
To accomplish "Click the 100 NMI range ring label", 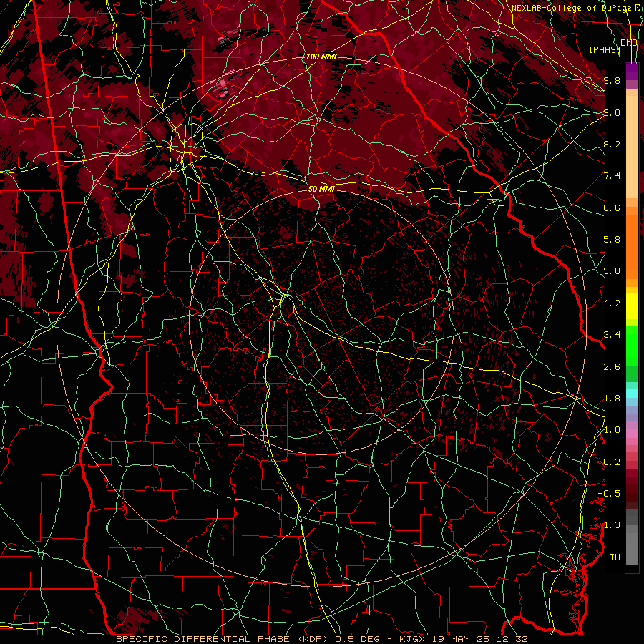I will pyautogui.click(x=321, y=57).
